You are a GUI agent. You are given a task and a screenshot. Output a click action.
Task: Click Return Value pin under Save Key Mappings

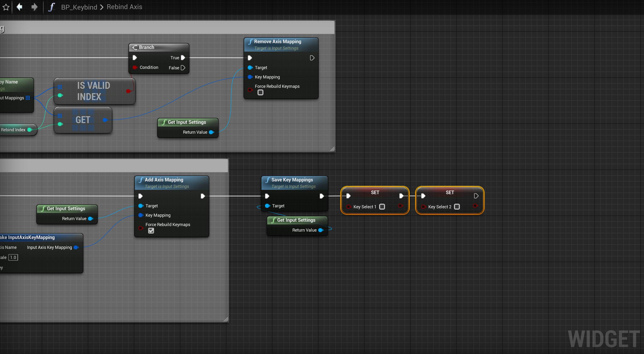tap(321, 230)
